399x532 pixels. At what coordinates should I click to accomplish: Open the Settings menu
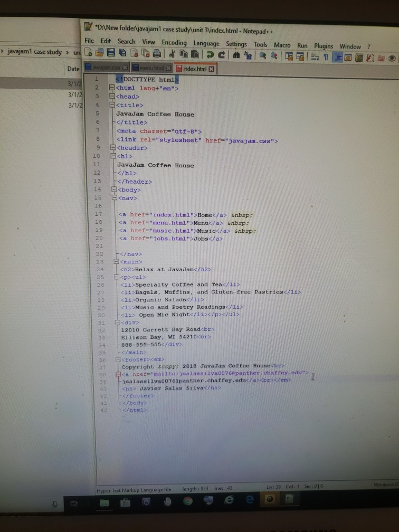[236, 44]
